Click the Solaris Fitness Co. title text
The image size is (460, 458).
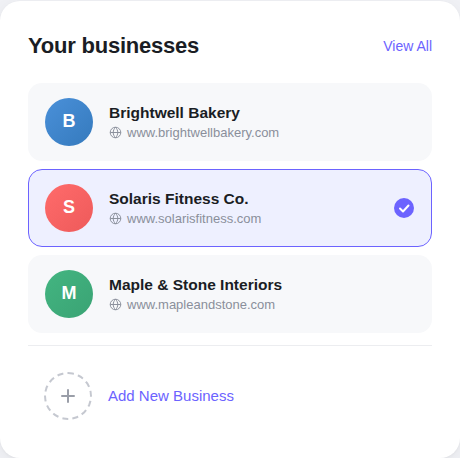click(179, 199)
